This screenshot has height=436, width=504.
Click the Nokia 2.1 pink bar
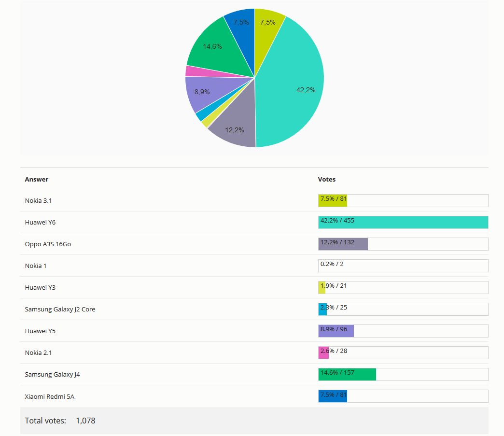tap(323, 352)
